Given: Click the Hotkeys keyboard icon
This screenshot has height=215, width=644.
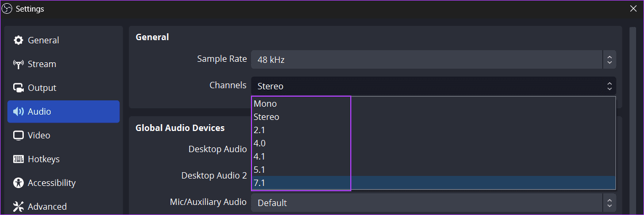Looking at the screenshot, I should [x=18, y=159].
